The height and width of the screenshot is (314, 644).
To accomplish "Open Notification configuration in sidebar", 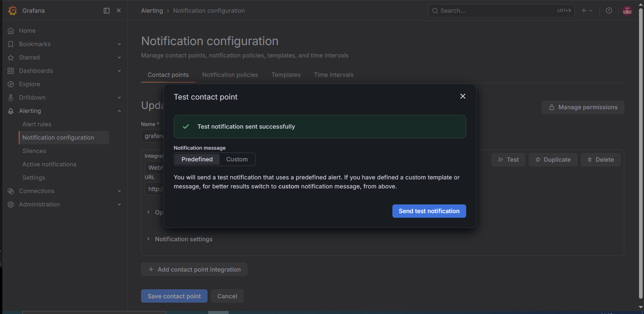I will click(64, 138).
